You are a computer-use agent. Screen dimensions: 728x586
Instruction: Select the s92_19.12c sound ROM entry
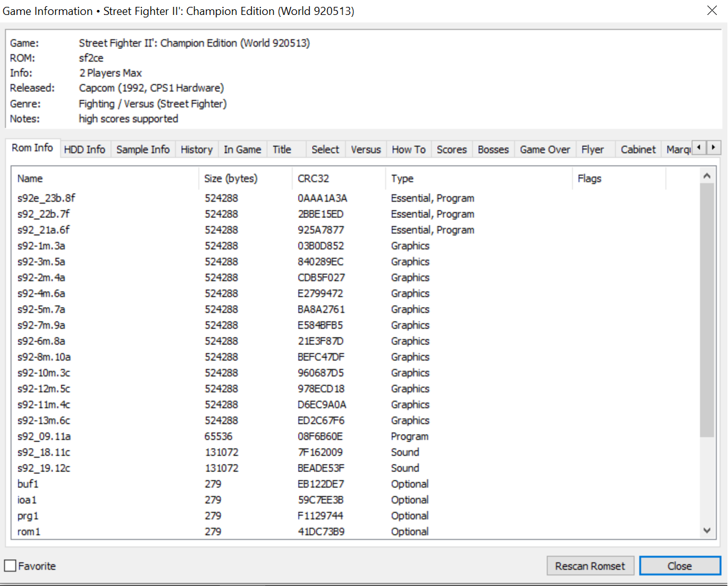(355, 468)
